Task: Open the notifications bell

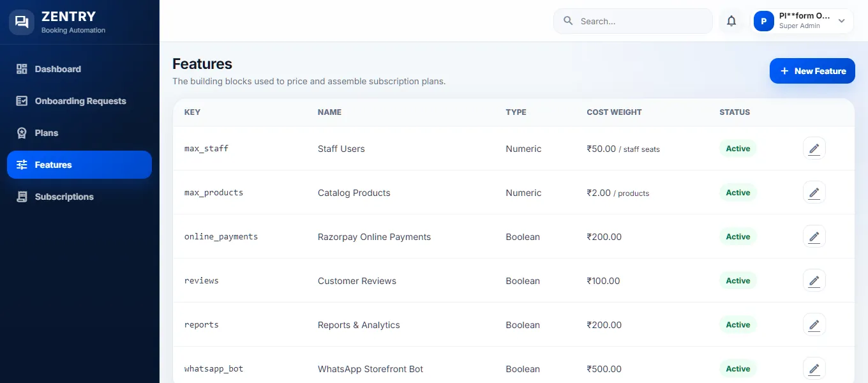Action: pyautogui.click(x=731, y=21)
